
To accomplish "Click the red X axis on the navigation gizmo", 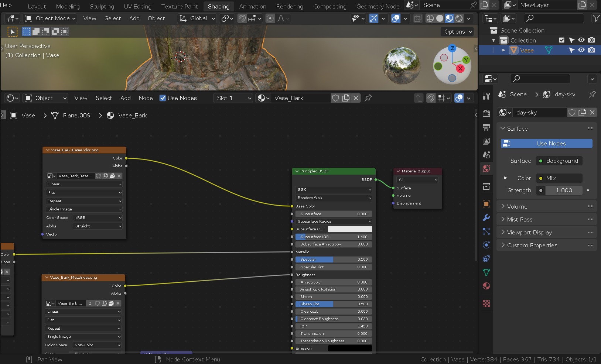I will tap(460, 68).
